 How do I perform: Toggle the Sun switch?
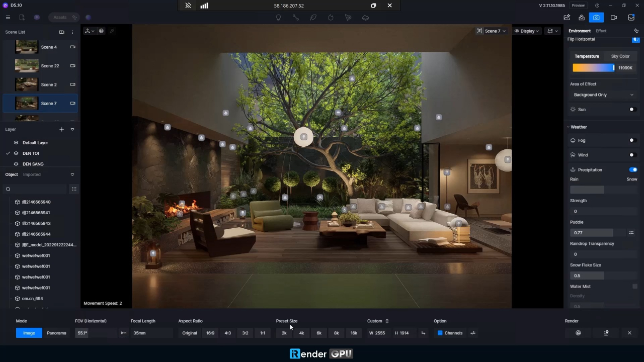pos(633,110)
